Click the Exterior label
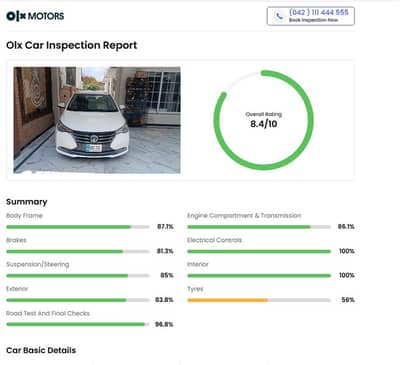 [x=17, y=289]
